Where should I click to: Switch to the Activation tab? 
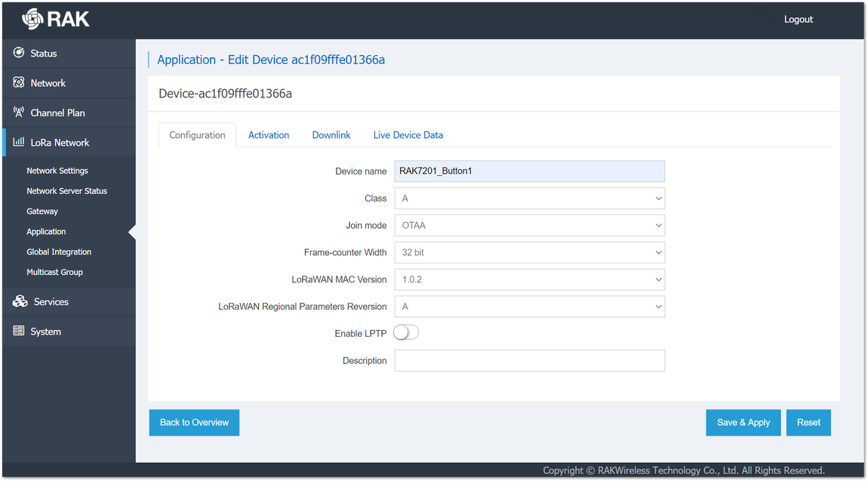(269, 135)
